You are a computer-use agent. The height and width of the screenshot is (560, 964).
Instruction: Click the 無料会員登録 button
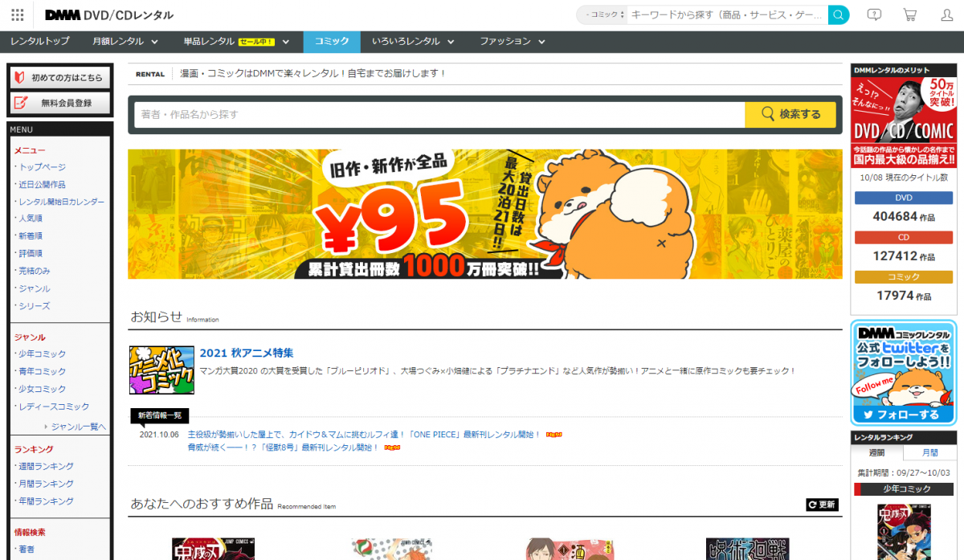pyautogui.click(x=59, y=103)
